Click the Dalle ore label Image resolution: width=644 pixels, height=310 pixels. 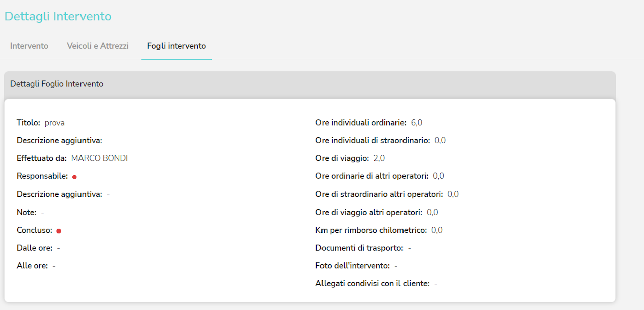pyautogui.click(x=34, y=248)
